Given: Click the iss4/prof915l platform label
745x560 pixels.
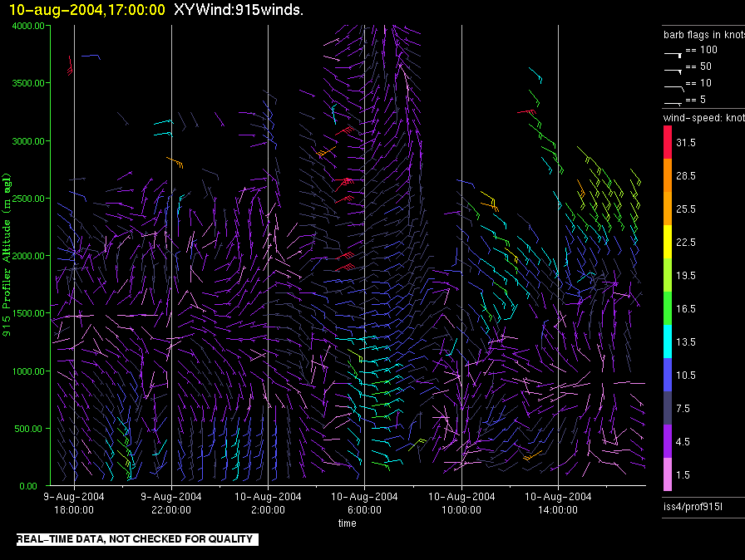Looking at the screenshot, I should click(x=693, y=507).
